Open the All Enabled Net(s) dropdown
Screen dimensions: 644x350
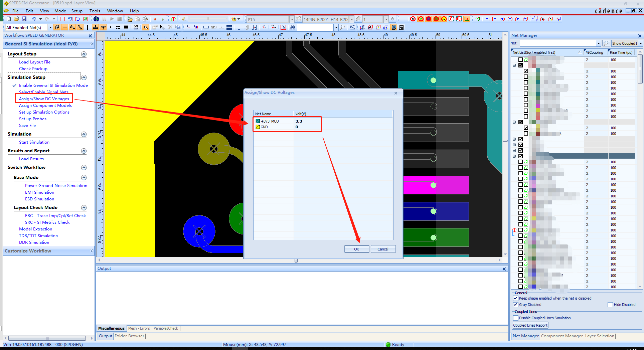[50, 27]
